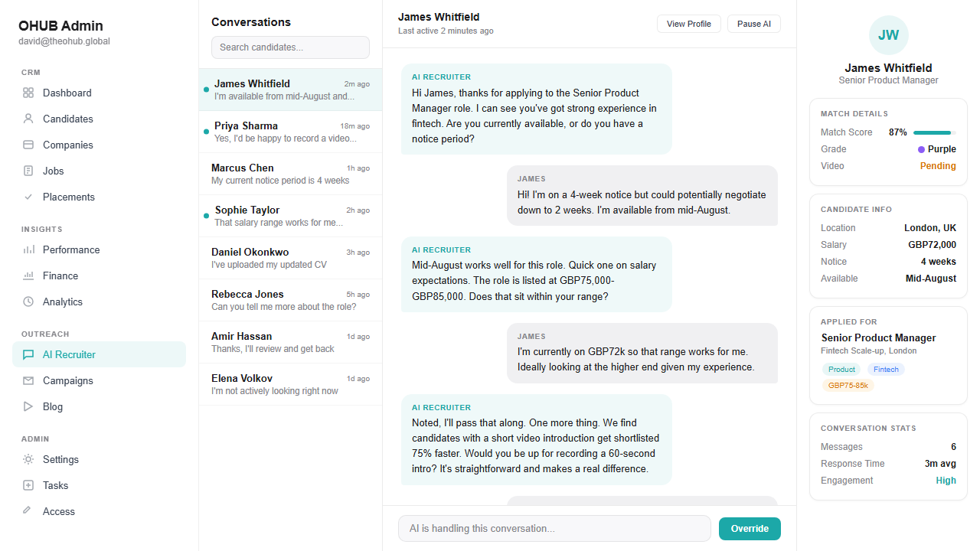Click the purple grade dot
Image resolution: width=980 pixels, height=551 pixels.
click(921, 149)
